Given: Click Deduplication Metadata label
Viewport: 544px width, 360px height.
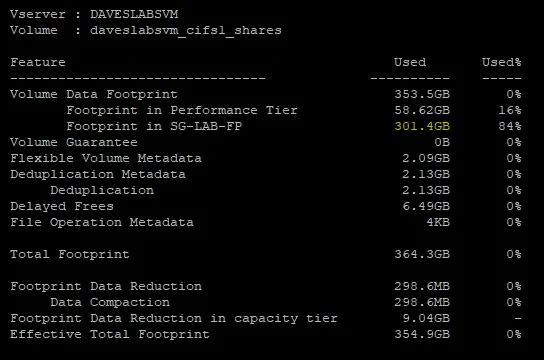Looking at the screenshot, I should click(98, 174).
